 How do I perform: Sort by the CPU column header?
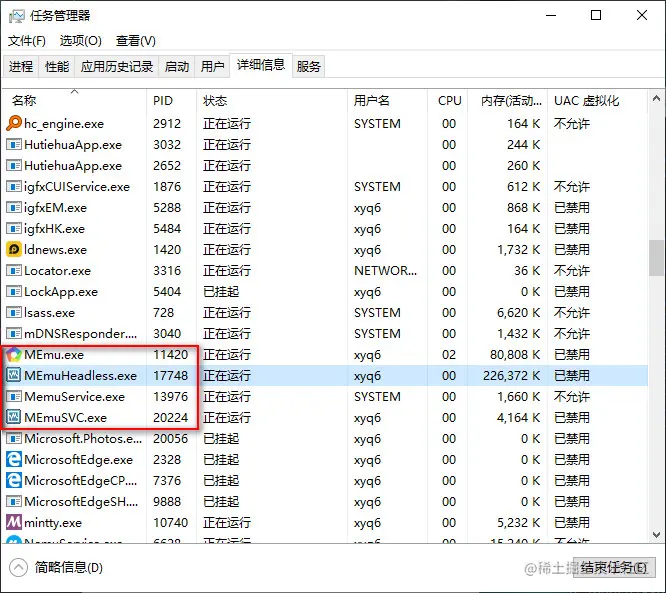449,101
